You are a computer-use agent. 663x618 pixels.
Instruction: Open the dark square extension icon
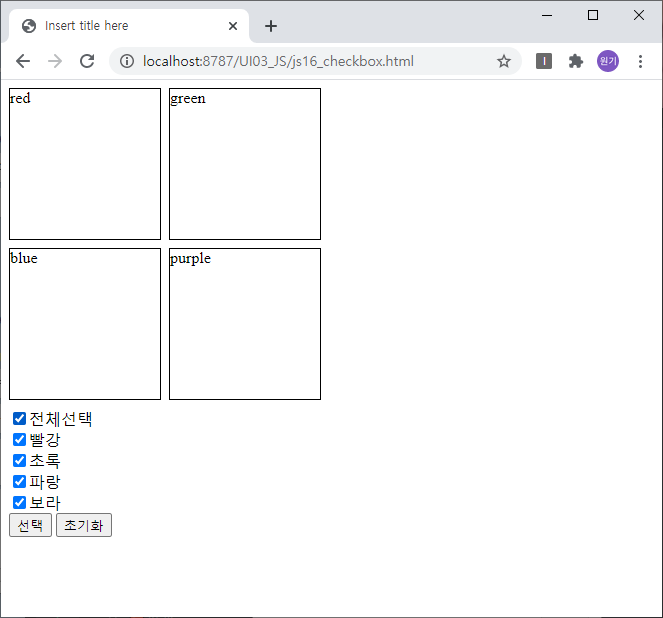544,61
